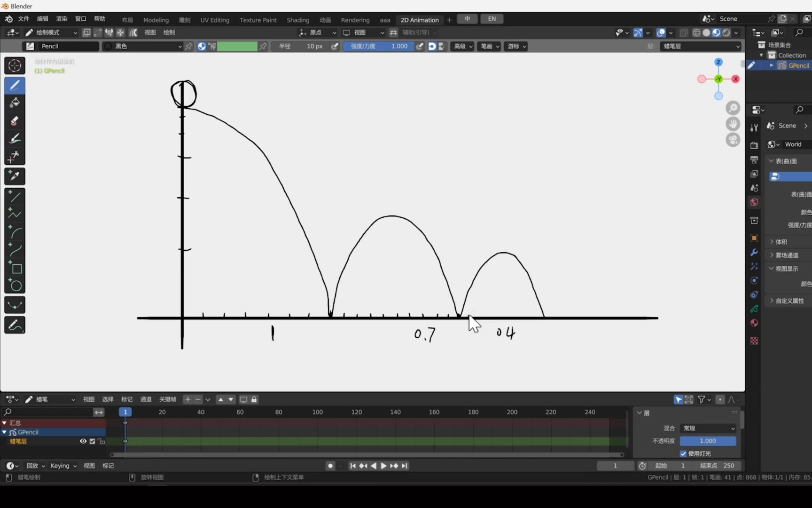Click the green vertex color swatch
This screenshot has width=812, height=508.
237,46
